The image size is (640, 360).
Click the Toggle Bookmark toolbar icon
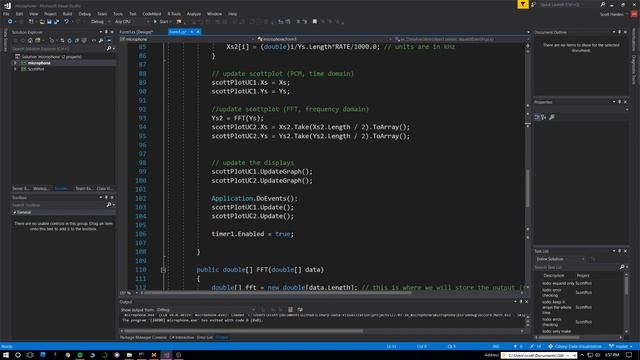(x=315, y=22)
